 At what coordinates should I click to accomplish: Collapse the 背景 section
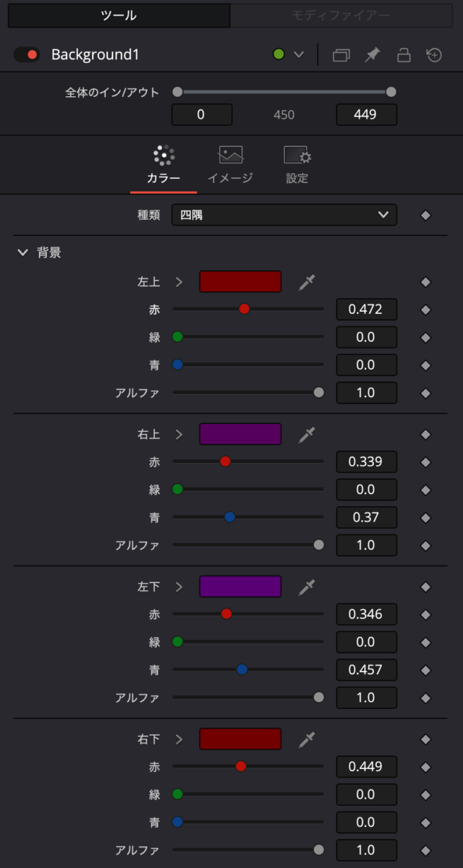[22, 253]
